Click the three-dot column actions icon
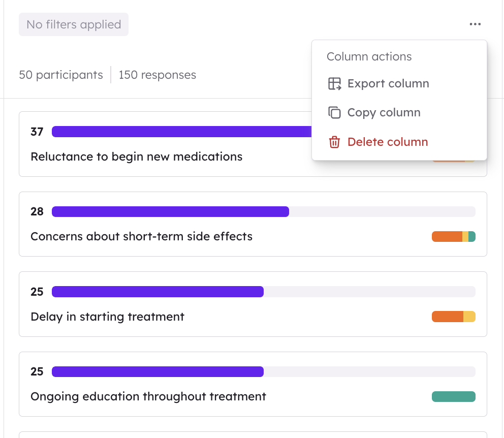 pyautogui.click(x=475, y=24)
